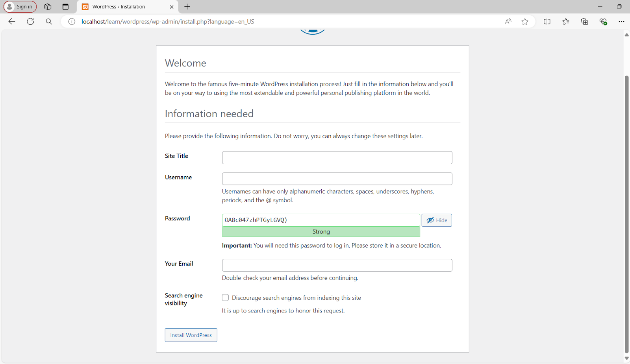Minimize the browser window
The height and width of the screenshot is (364, 630).
600,7
